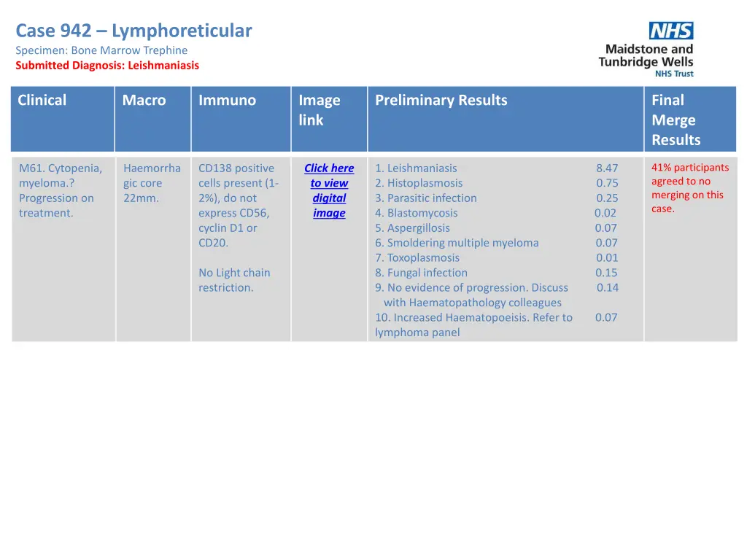Click 'Submitted Diagnosis: Leishmaniasis' red text

(107, 65)
